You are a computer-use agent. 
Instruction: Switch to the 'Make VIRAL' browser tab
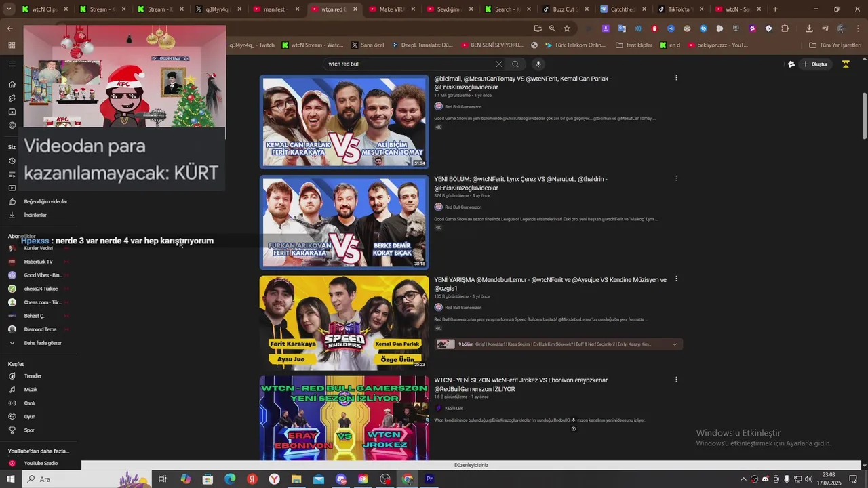pyautogui.click(x=391, y=9)
